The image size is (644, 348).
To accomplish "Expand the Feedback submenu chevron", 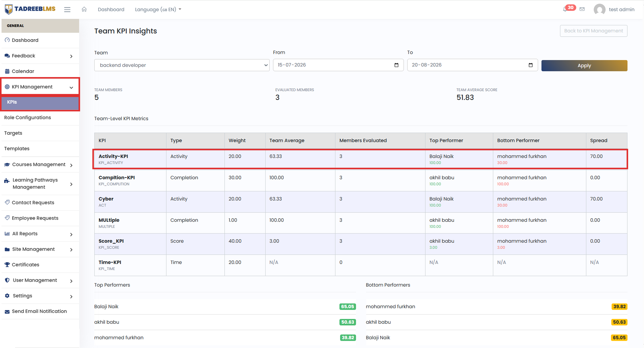I will point(71,56).
